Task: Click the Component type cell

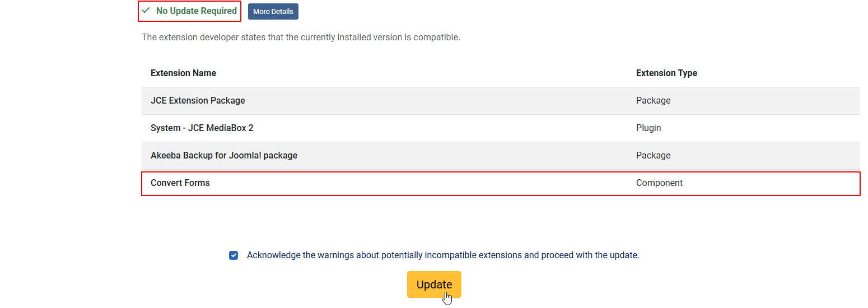Action: (x=659, y=183)
